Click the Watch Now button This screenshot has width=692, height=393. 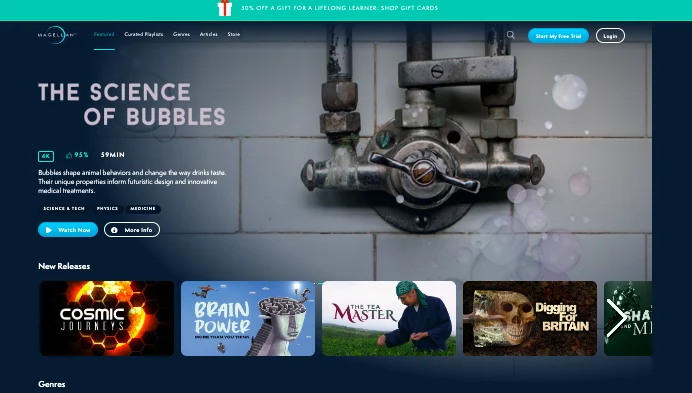pyautogui.click(x=68, y=230)
